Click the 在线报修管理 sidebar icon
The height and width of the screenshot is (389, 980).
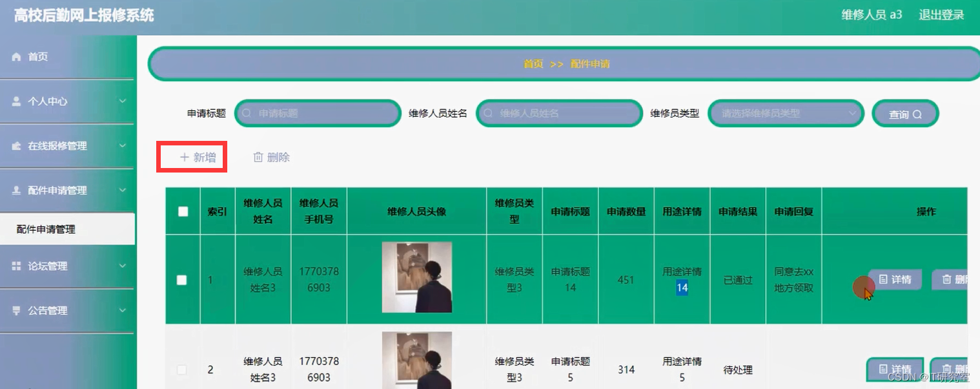[16, 145]
